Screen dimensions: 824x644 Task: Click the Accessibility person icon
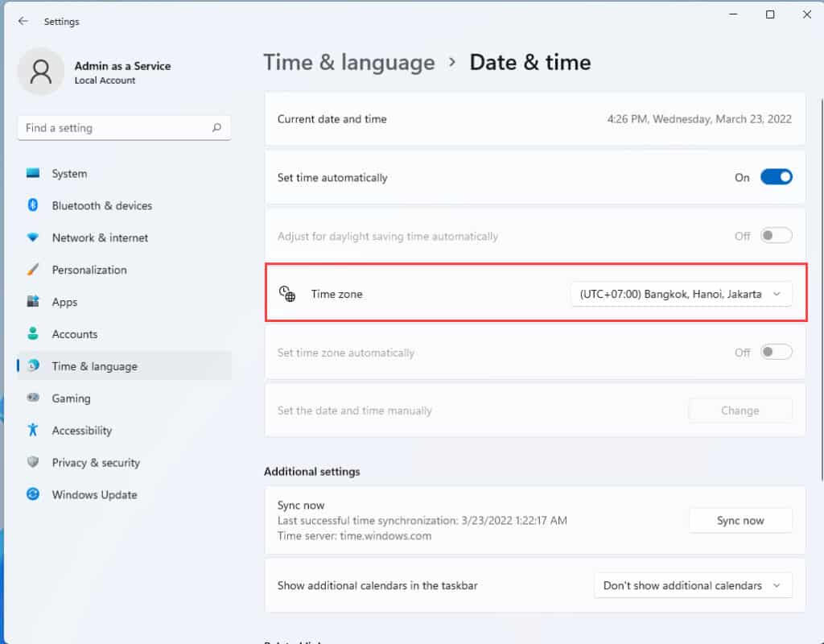pyautogui.click(x=33, y=431)
